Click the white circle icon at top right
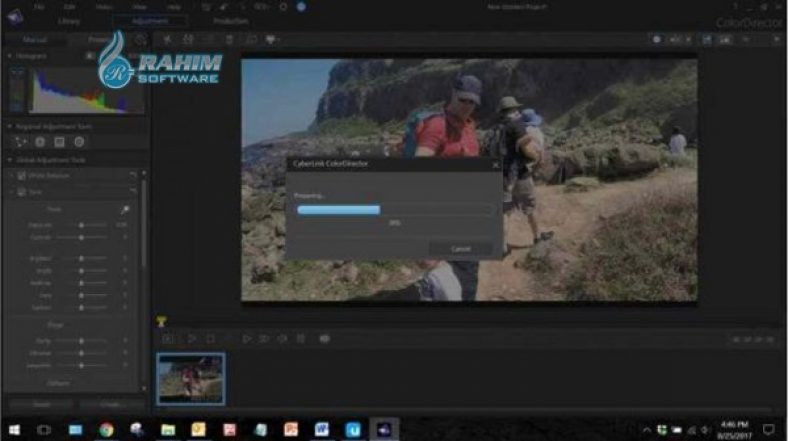The width and height of the screenshot is (788, 441). coord(656,39)
